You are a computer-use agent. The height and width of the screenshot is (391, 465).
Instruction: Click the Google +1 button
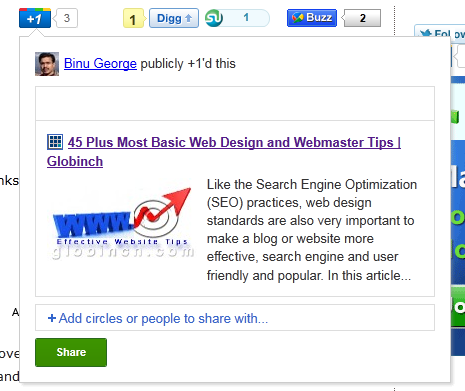[x=35, y=18]
